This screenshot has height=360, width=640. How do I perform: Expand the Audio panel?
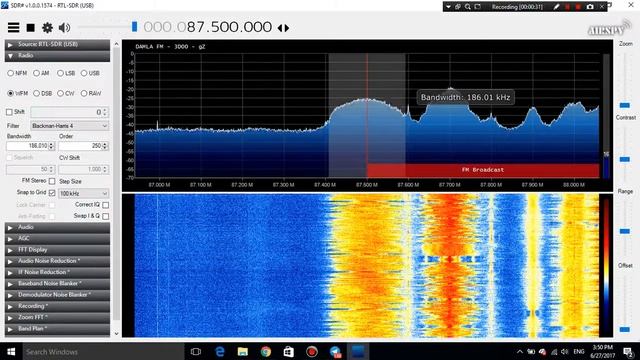58,227
